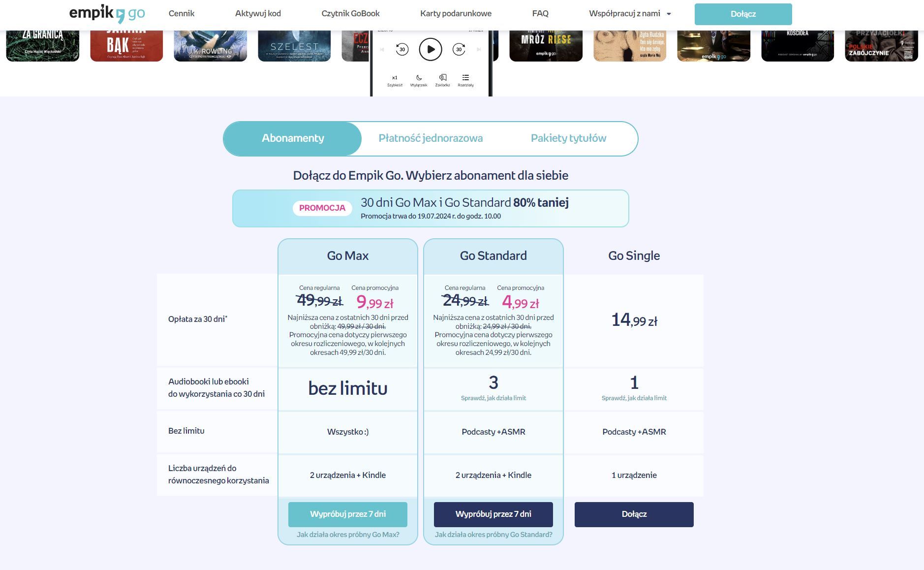
Task: Open the Polskie Zabójczynie podcast cover
Action: coord(882,46)
